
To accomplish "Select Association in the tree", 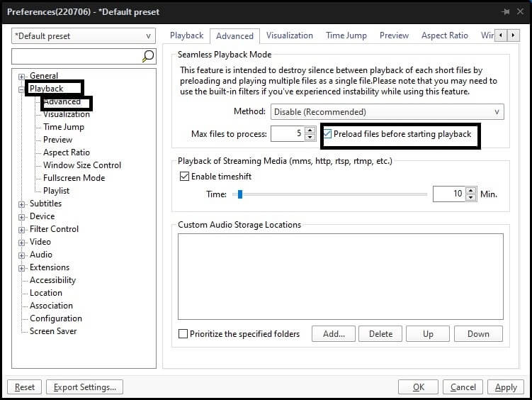I will [x=51, y=306].
